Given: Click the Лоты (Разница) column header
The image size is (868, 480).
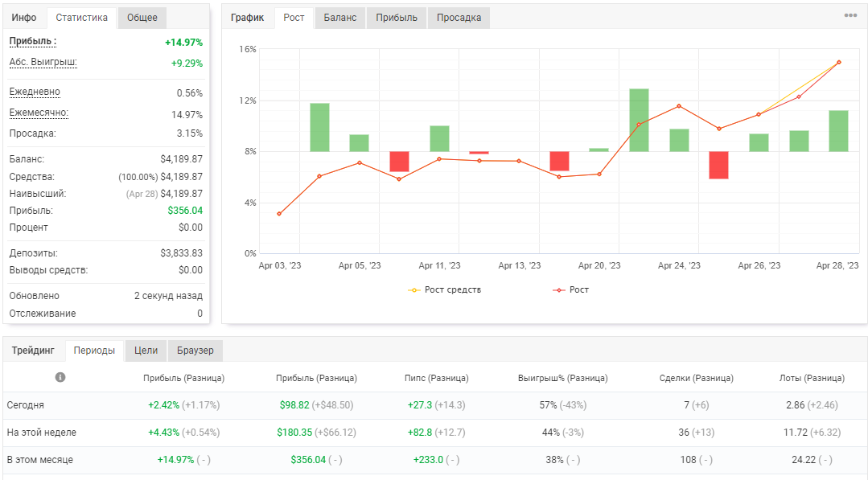Looking at the screenshot, I should click(x=812, y=378).
